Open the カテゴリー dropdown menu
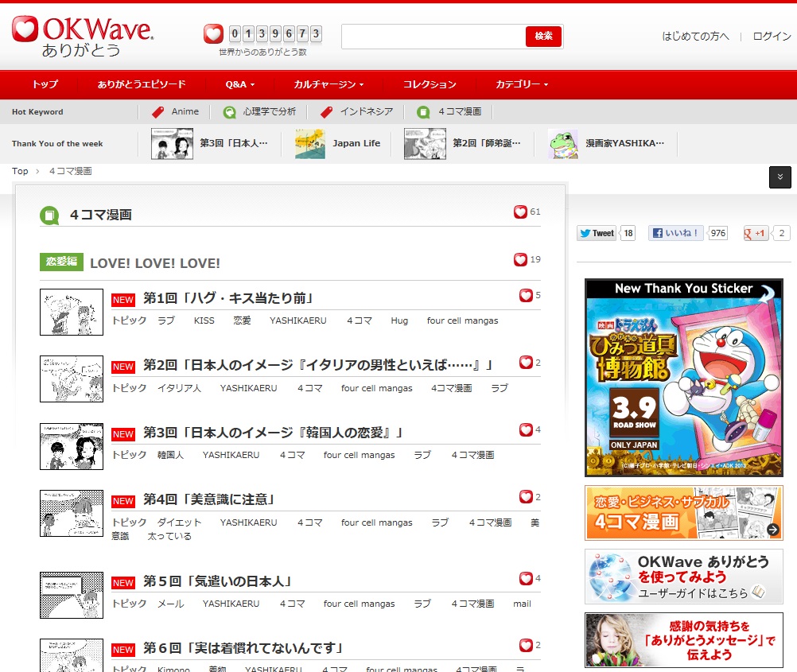 pos(521,84)
